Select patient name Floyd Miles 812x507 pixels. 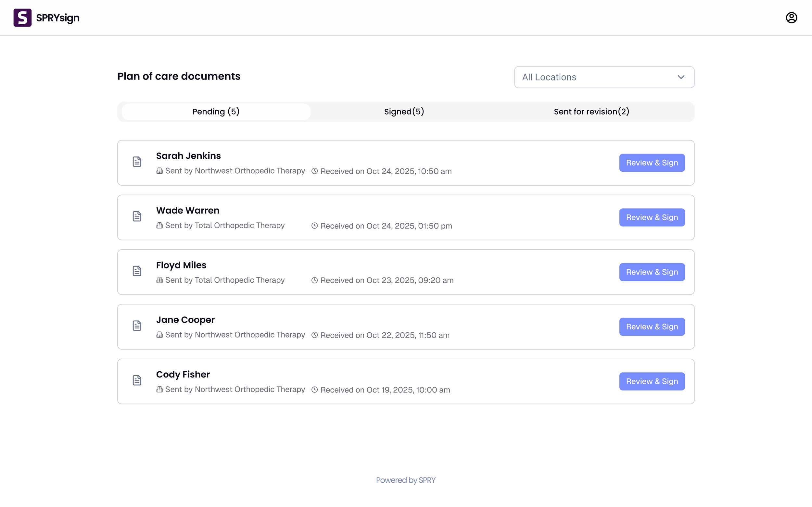click(x=181, y=265)
